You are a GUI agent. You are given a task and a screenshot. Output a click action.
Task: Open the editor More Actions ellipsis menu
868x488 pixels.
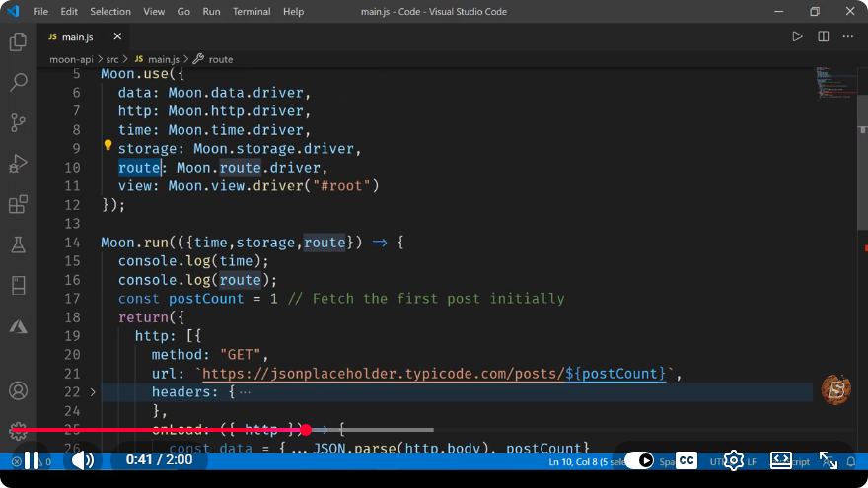(x=848, y=37)
